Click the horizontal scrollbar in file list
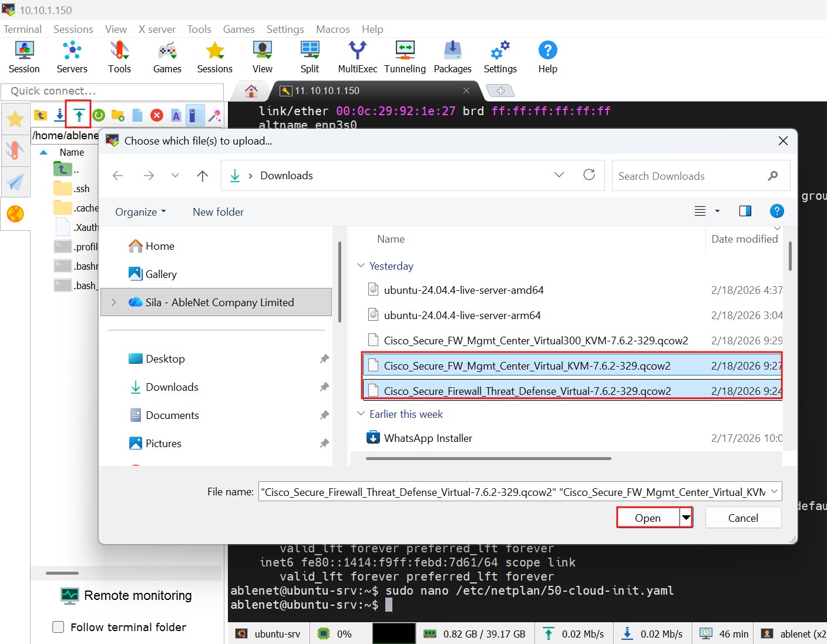Image resolution: width=827 pixels, height=644 pixels. pyautogui.click(x=488, y=458)
